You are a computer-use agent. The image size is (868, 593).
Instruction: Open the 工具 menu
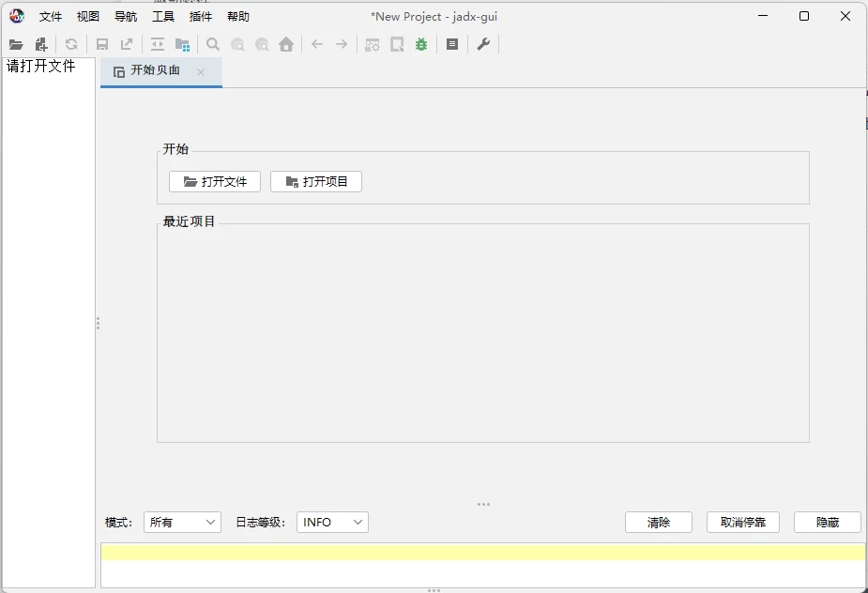coord(163,16)
